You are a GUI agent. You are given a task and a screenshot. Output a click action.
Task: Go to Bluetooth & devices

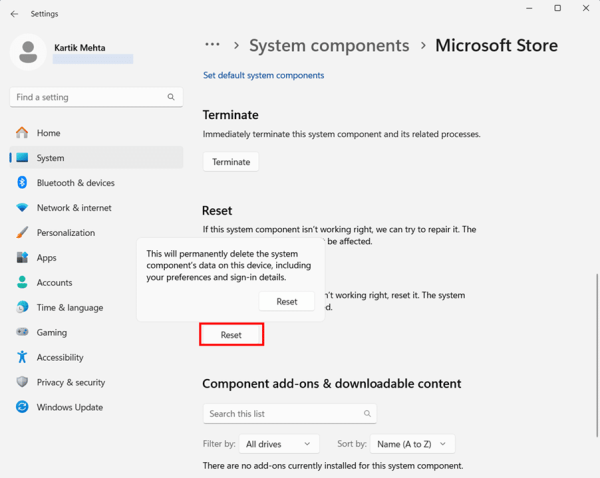96,183
